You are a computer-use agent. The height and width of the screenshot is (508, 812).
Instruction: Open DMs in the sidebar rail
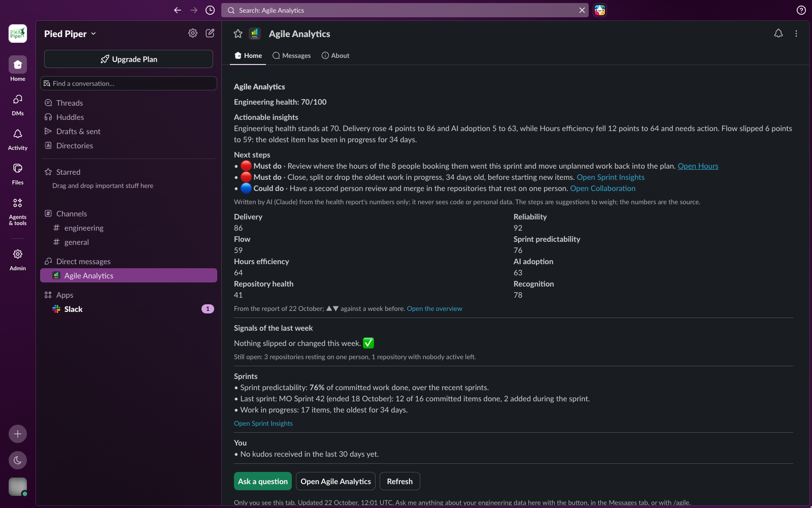tap(18, 105)
